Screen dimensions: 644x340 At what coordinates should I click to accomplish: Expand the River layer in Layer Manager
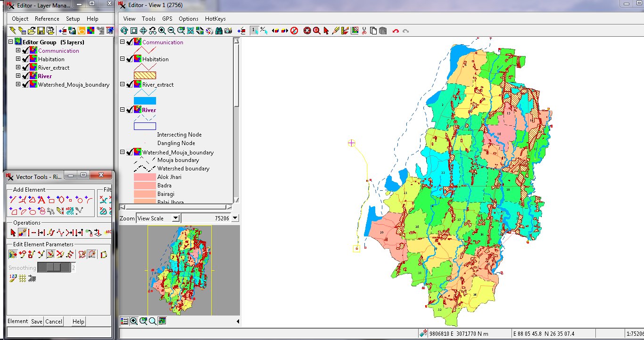click(18, 76)
